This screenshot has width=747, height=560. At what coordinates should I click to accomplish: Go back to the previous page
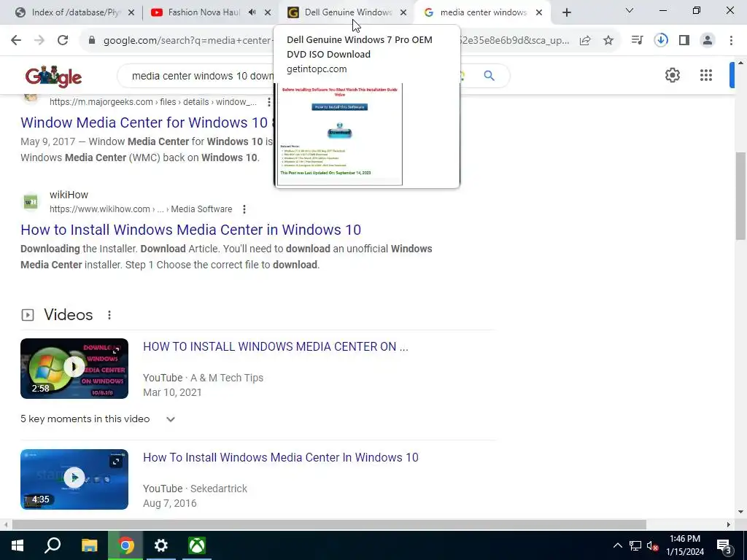[16, 41]
